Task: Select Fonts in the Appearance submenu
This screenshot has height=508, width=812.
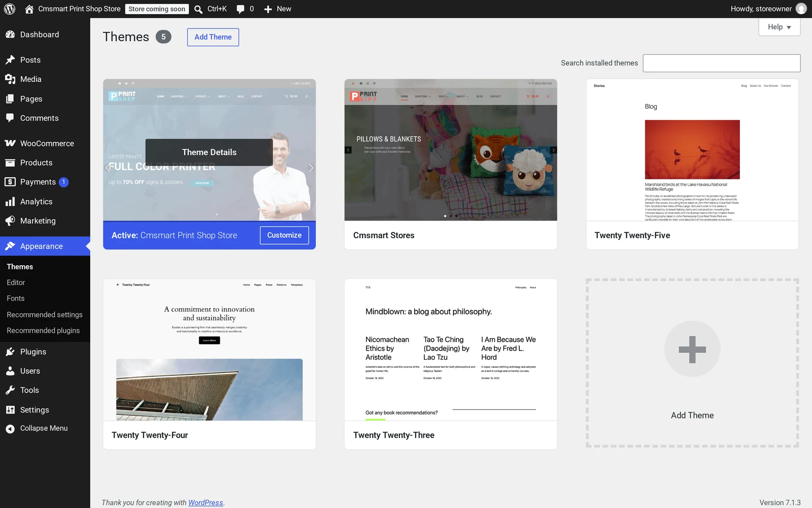Action: 16,298
